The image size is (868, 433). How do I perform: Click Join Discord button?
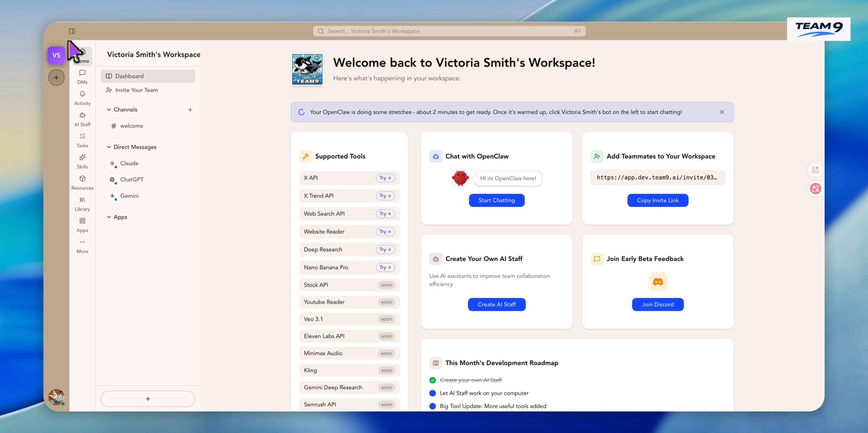(x=658, y=305)
